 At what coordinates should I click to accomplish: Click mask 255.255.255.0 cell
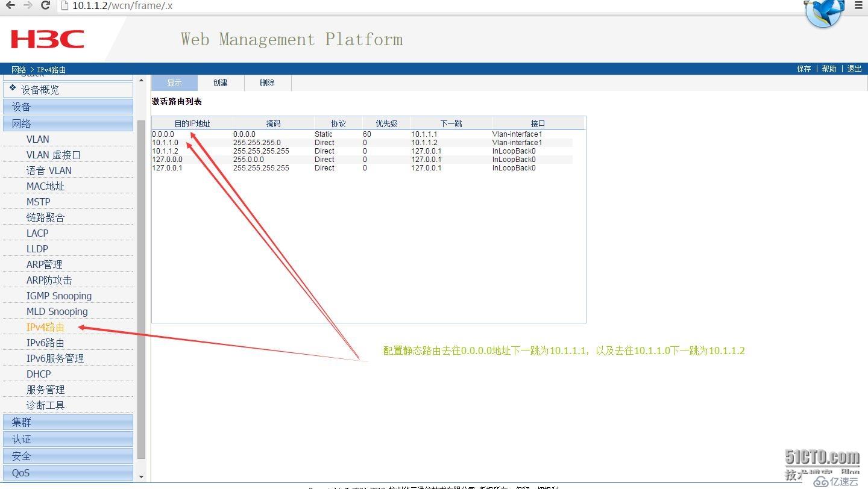[257, 143]
